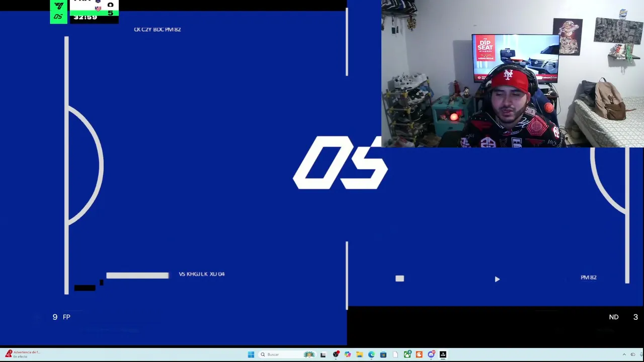Click the "ND 3" text at bottom right
This screenshot has height=362, width=644.
[x=623, y=317]
